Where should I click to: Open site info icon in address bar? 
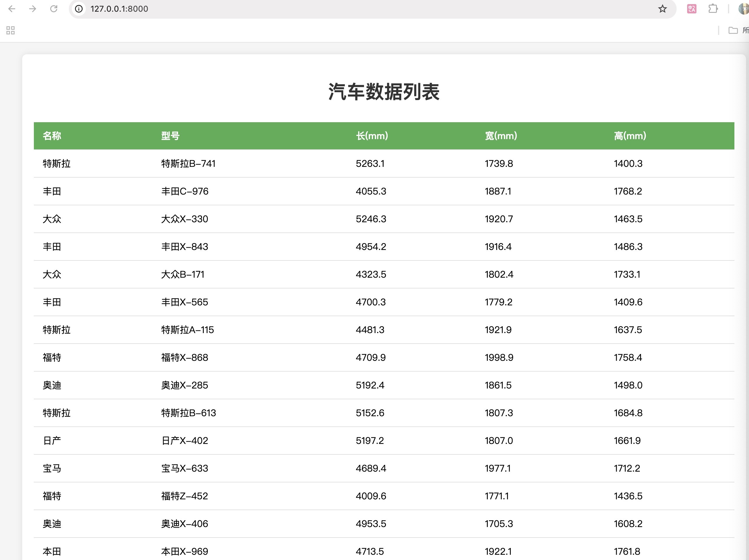79,9
